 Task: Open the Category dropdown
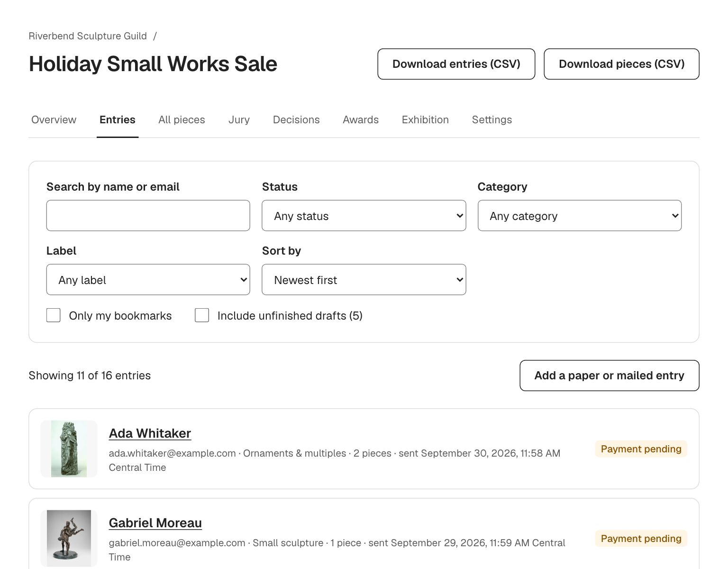[579, 216]
